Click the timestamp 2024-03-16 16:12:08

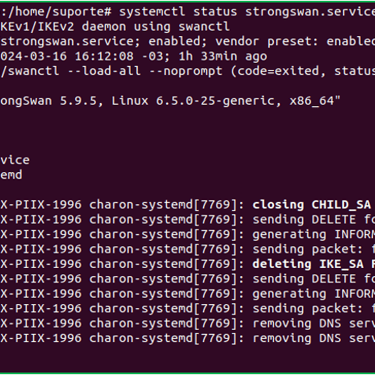point(67,56)
